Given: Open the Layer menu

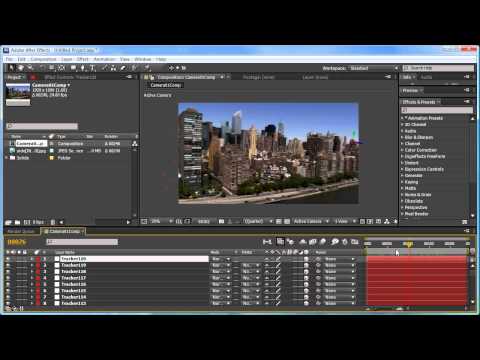Looking at the screenshot, I should (x=67, y=59).
